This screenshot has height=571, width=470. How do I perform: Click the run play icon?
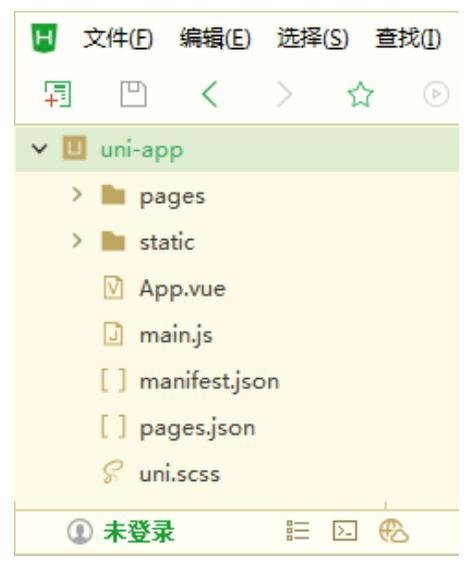[436, 94]
